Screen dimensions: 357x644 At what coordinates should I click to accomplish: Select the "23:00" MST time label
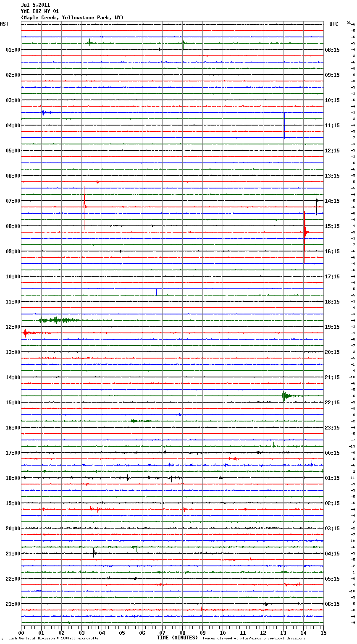(x=13, y=604)
